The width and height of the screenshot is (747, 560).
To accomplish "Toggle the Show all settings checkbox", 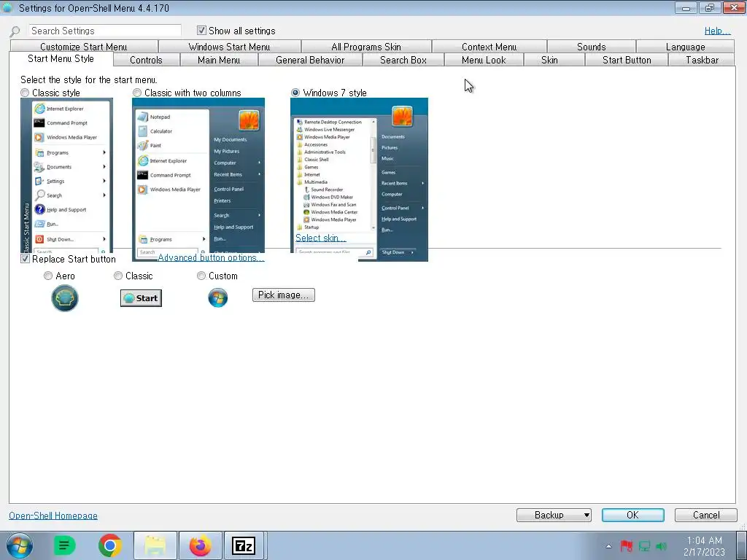I will tap(201, 31).
